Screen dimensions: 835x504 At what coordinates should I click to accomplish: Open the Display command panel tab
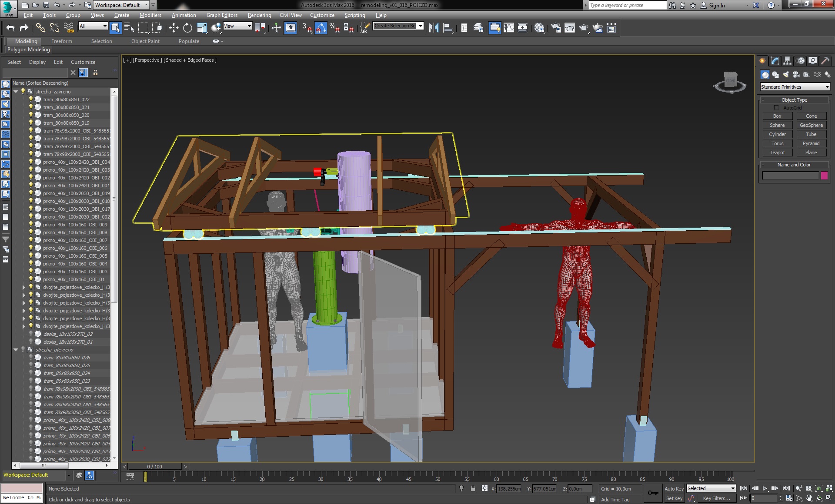[x=812, y=61]
